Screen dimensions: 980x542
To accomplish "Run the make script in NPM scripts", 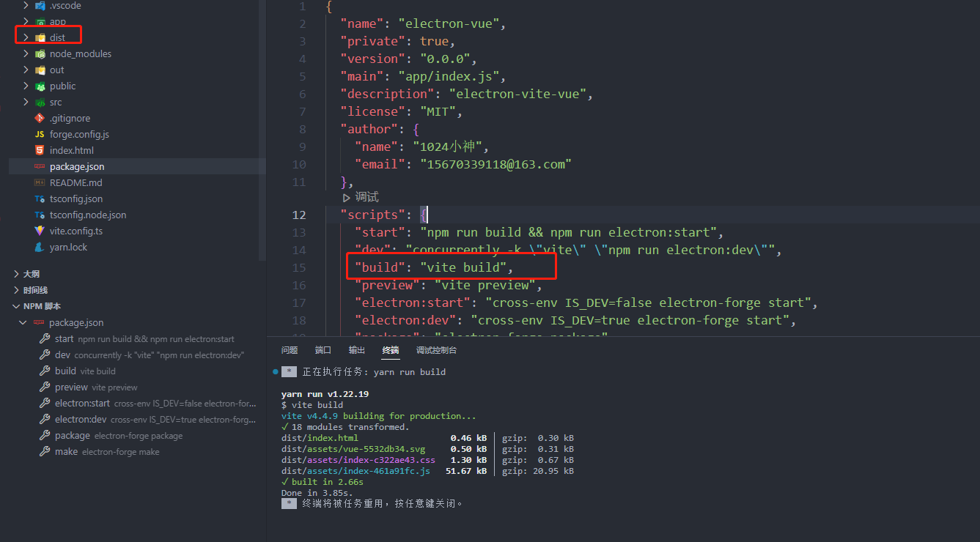I will [x=44, y=451].
